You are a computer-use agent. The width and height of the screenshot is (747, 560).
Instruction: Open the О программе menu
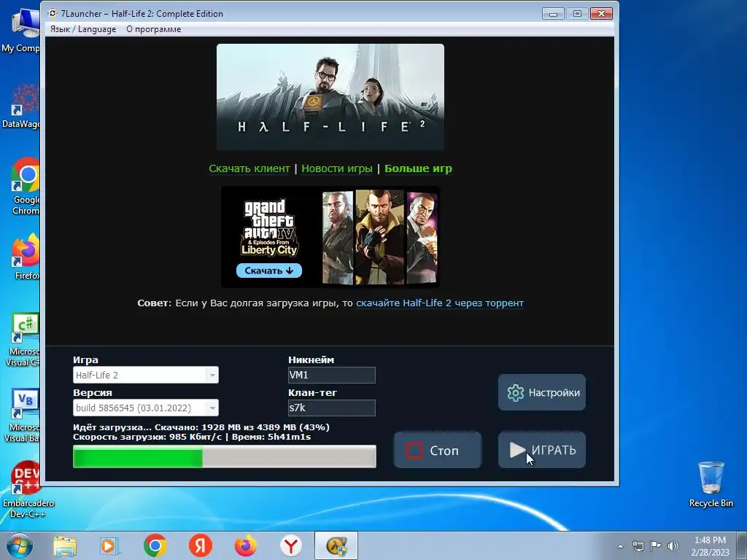153,29
